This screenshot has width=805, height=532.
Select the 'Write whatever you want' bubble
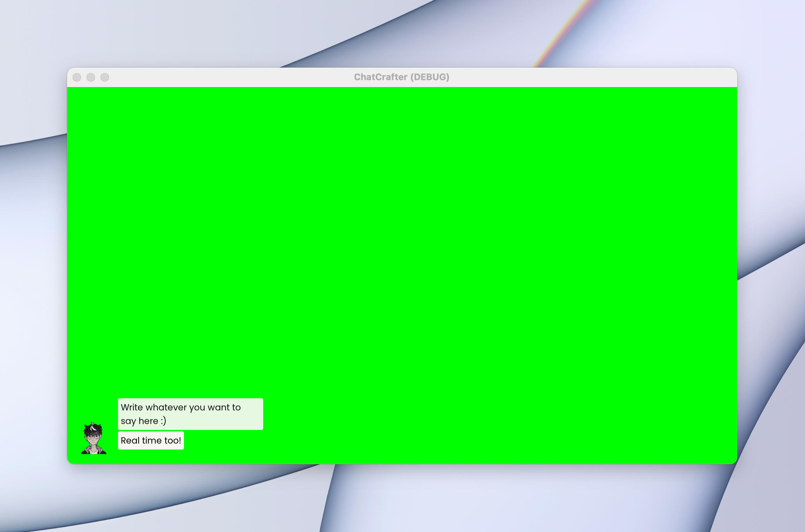(190, 414)
